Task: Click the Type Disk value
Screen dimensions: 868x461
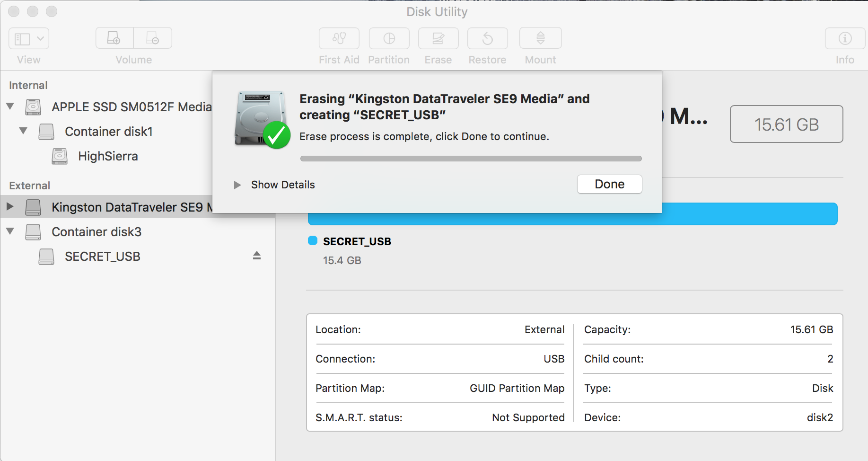Action: point(823,388)
